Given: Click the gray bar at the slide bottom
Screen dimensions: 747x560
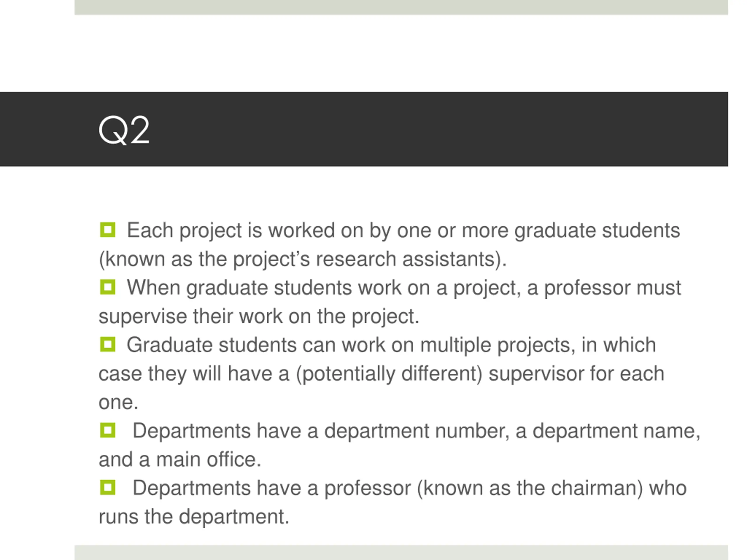Looking at the screenshot, I should [x=401, y=553].
